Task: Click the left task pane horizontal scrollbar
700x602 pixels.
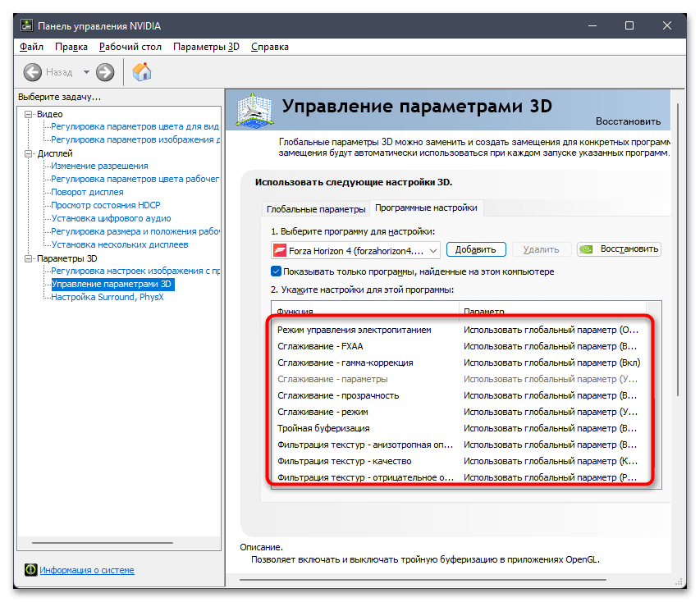Action: coord(103,543)
